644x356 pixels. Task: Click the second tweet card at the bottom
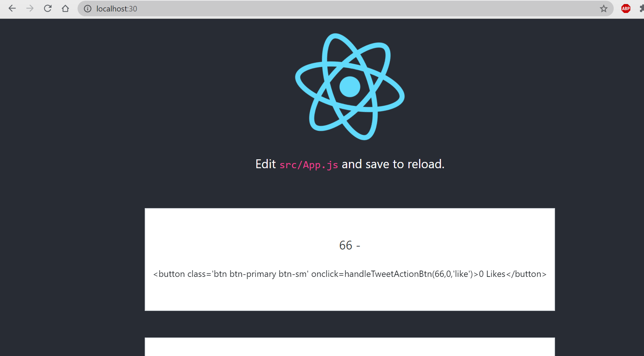(350, 347)
